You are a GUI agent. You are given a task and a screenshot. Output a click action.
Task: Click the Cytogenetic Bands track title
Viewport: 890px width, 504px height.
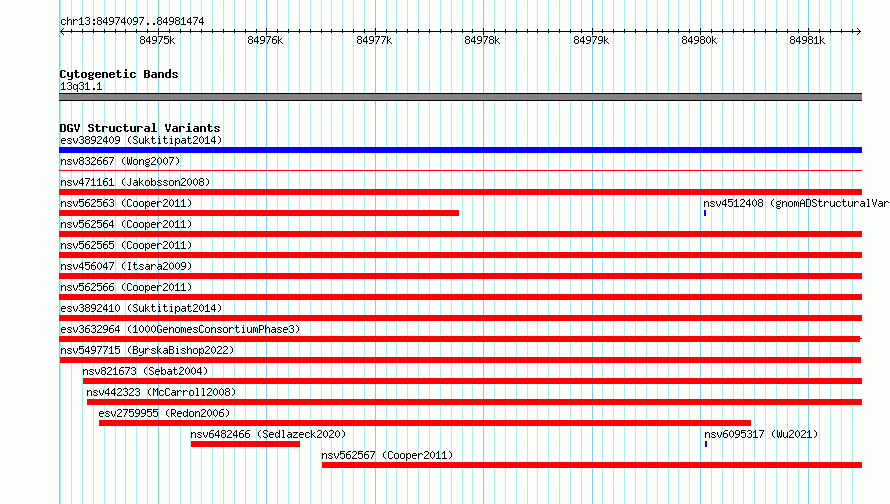[119, 74]
